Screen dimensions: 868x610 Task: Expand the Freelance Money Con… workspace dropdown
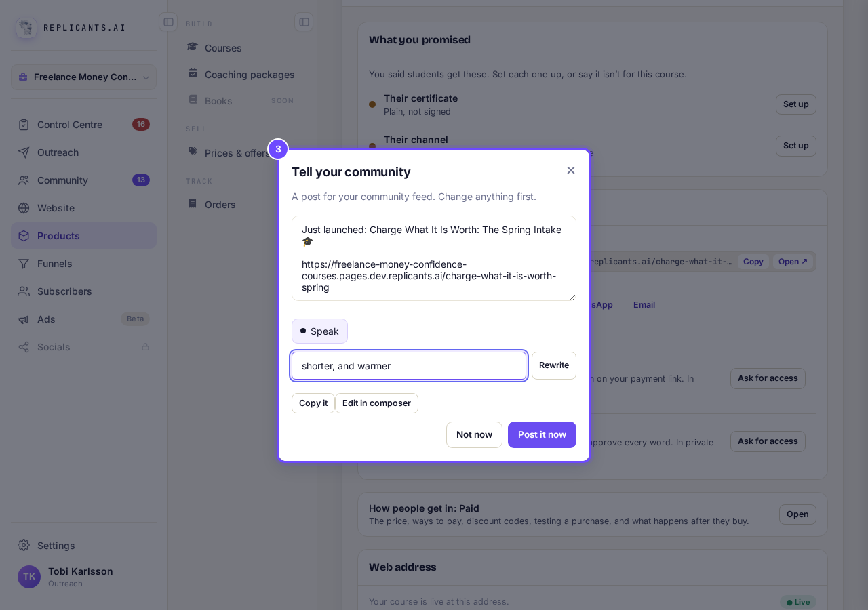click(83, 77)
